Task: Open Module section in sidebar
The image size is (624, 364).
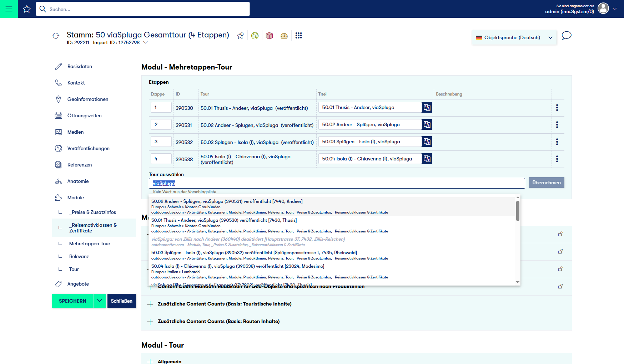Action: [76, 198]
